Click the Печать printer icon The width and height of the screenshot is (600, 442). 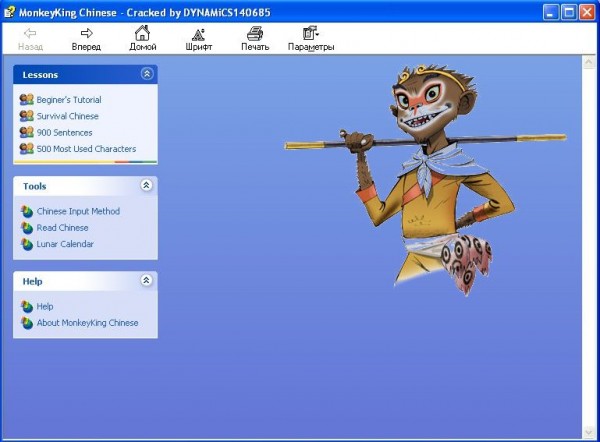(255, 33)
